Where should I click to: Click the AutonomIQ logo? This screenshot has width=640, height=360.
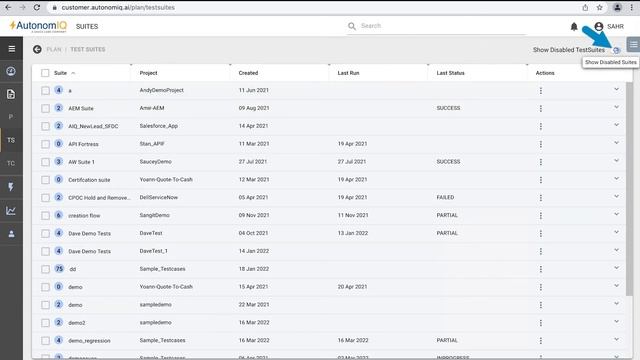(38, 26)
